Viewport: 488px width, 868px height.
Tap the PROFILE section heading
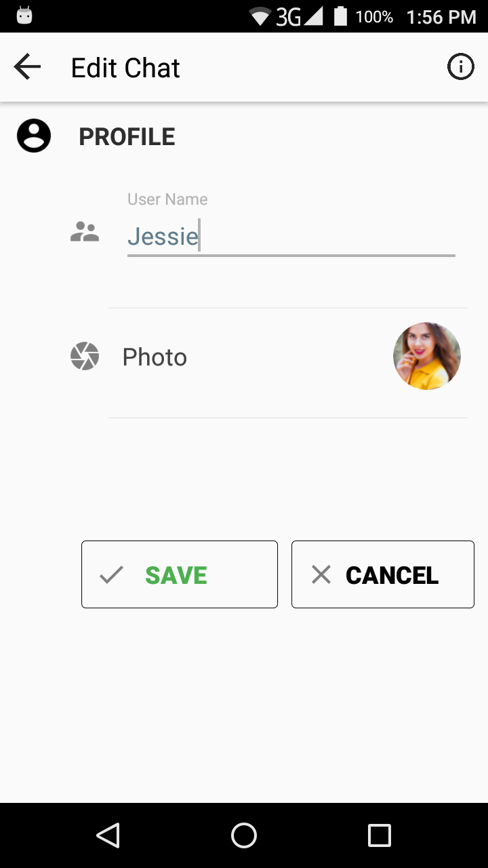point(127,137)
